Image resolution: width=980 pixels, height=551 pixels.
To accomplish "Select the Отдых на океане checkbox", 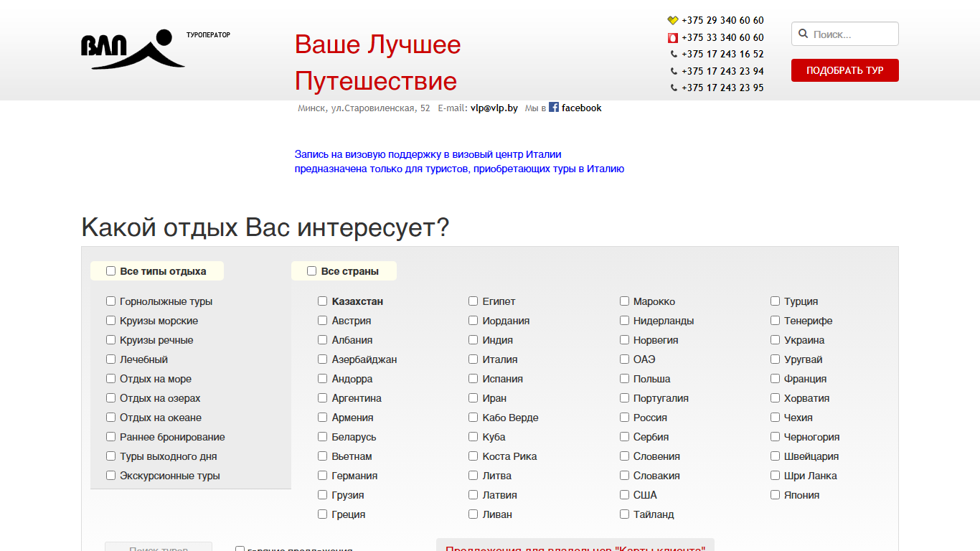I will [x=111, y=418].
